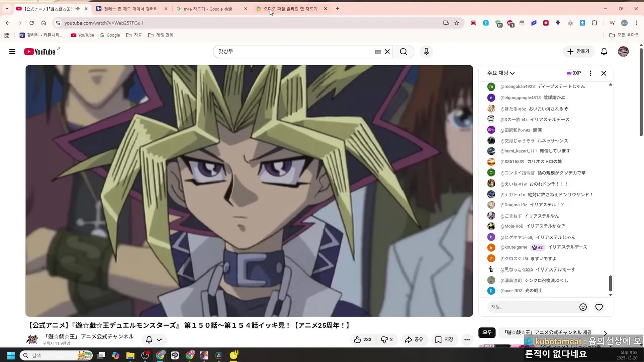Go to the browser home page
The width and height of the screenshot is (644, 362).
[x=44, y=23]
